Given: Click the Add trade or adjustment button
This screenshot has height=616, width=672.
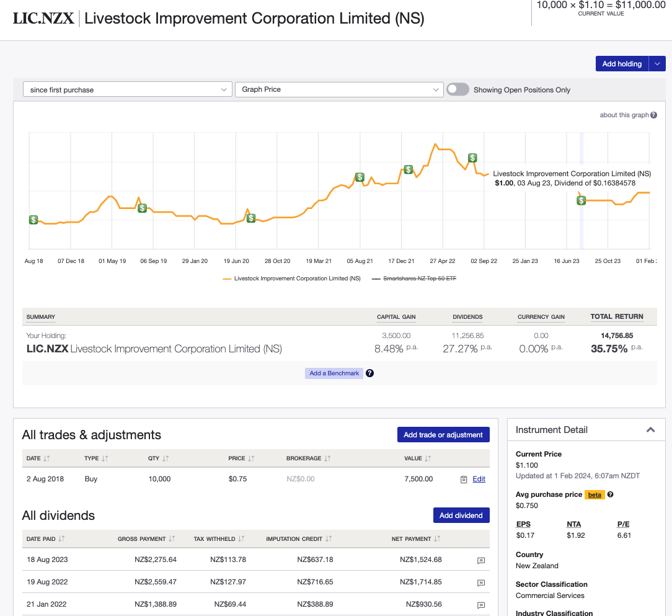Looking at the screenshot, I should (443, 434).
